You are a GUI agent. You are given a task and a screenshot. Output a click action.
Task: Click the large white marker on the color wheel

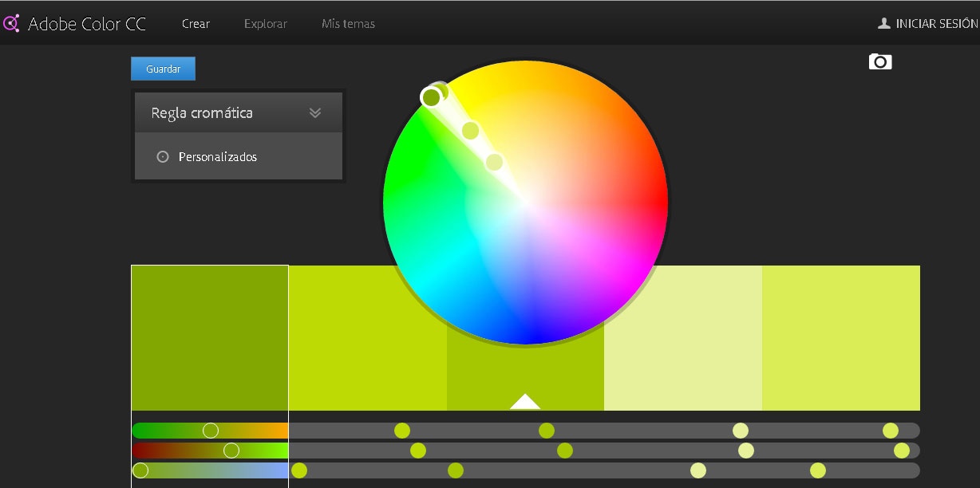coord(432,96)
